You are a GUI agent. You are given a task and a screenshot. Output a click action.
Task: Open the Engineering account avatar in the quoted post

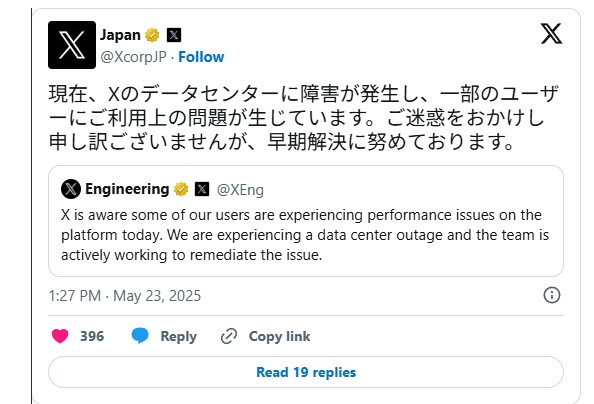pyautogui.click(x=71, y=189)
